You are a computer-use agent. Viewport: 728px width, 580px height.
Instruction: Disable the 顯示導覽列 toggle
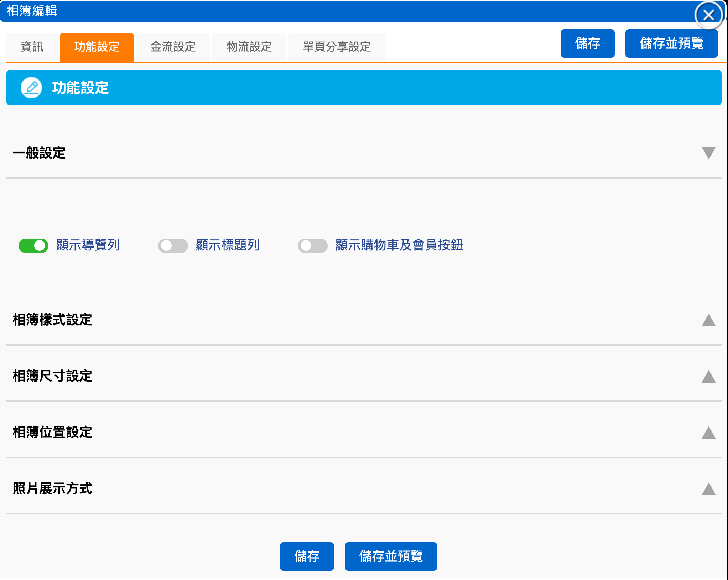point(33,245)
